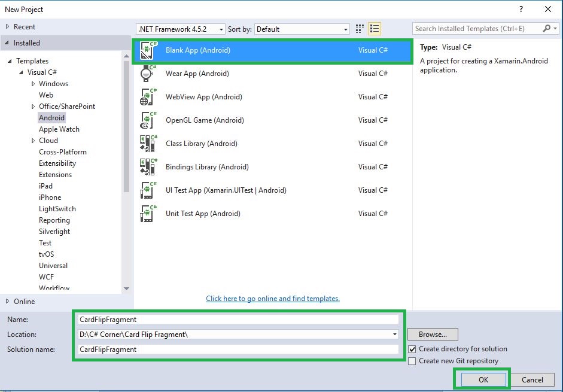Image resolution: width=563 pixels, height=392 pixels.
Task: Expand the Online section
Action: pyautogui.click(x=8, y=302)
